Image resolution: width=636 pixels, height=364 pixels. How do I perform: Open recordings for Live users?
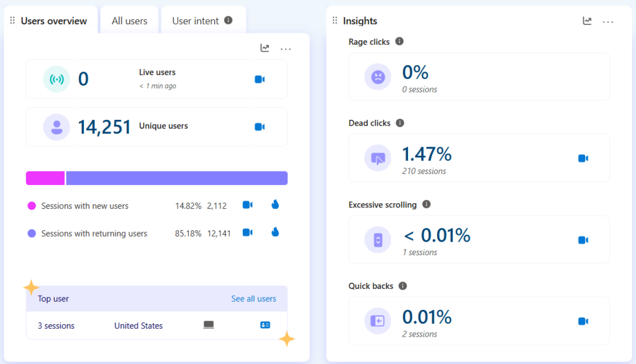tap(260, 80)
